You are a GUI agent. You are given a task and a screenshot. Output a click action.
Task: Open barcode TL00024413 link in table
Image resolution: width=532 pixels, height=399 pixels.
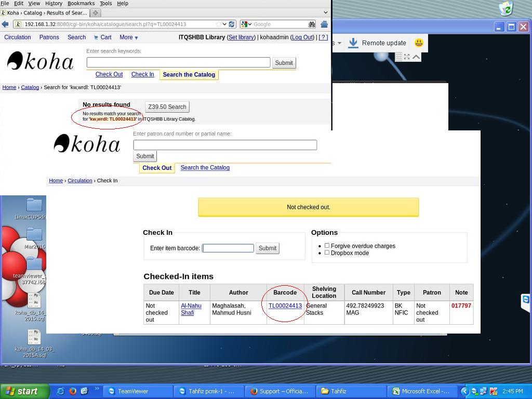click(285, 306)
